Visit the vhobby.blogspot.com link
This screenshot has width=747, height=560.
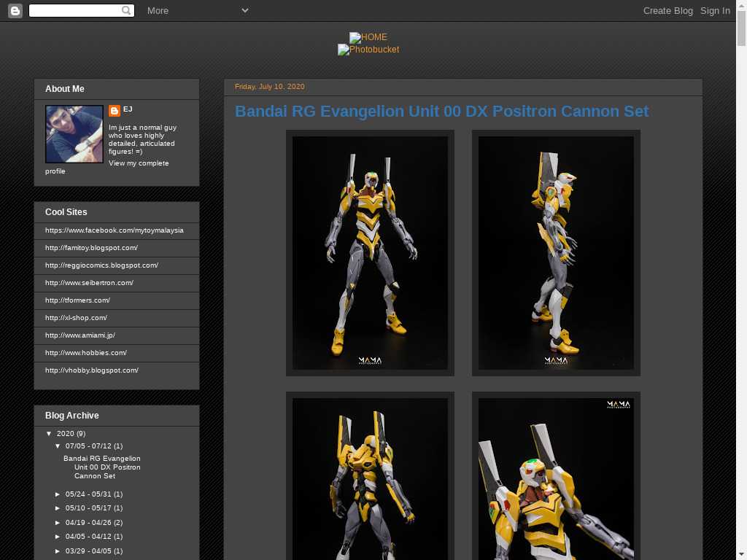tap(92, 370)
